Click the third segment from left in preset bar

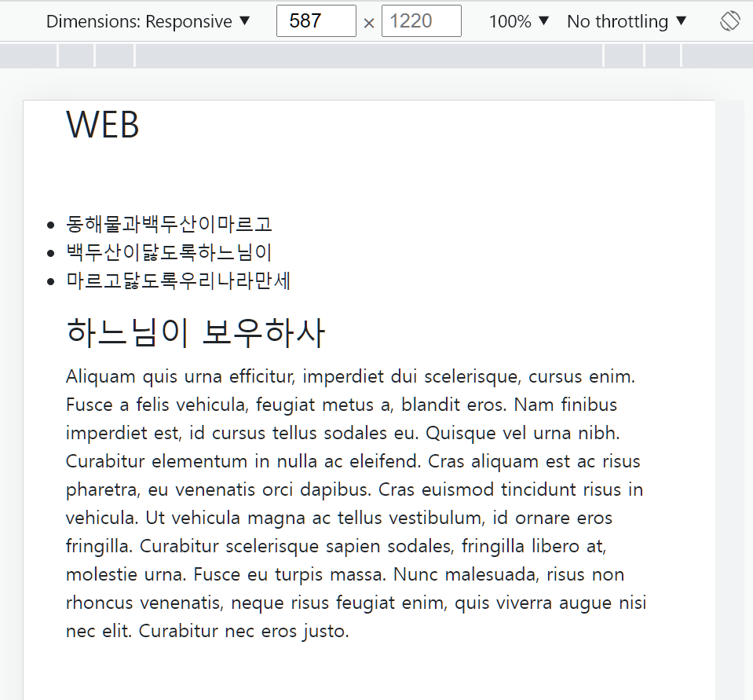point(115,56)
